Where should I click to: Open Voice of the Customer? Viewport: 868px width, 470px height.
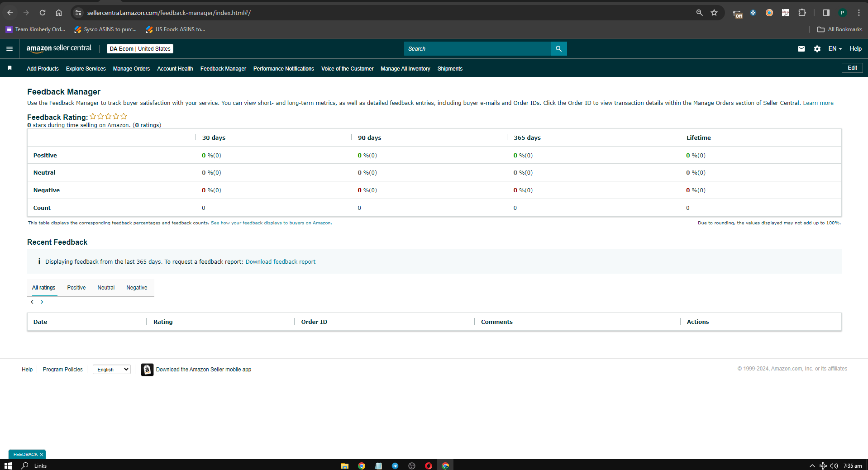click(x=347, y=69)
